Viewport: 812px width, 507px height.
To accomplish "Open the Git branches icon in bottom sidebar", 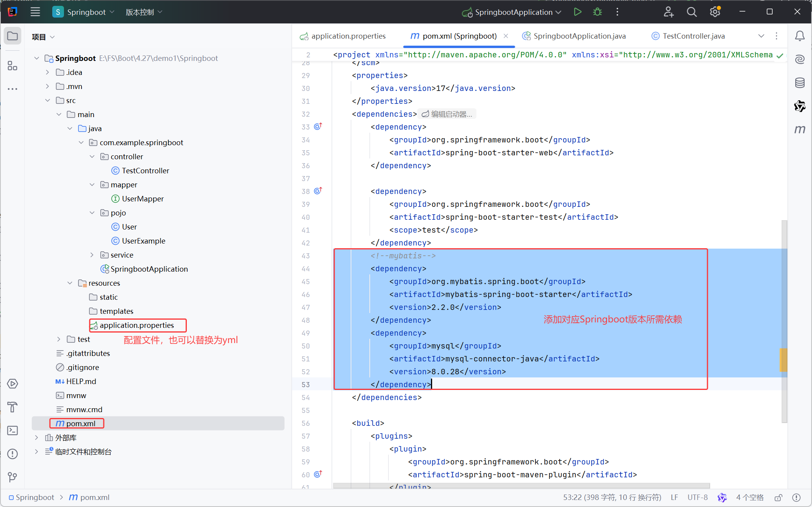I will coord(12,477).
